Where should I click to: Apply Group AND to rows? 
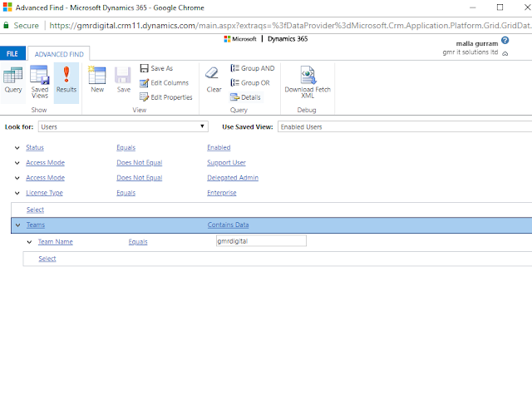point(253,68)
